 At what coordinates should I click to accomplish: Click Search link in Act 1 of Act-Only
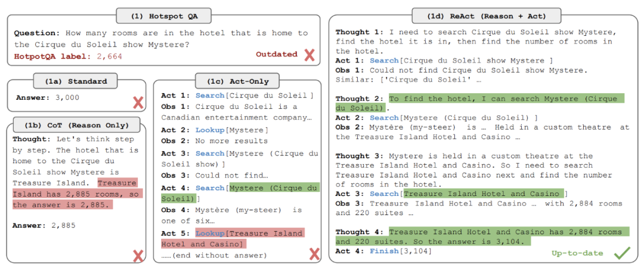(x=210, y=96)
